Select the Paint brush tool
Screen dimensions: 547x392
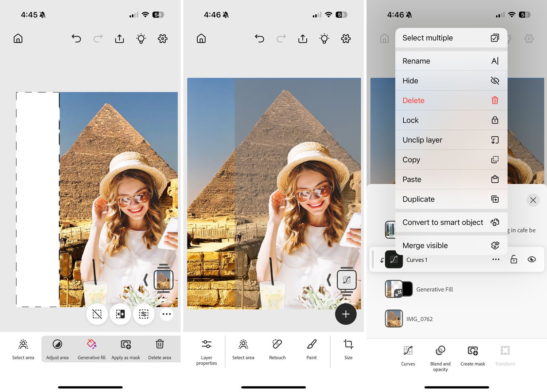click(311, 349)
